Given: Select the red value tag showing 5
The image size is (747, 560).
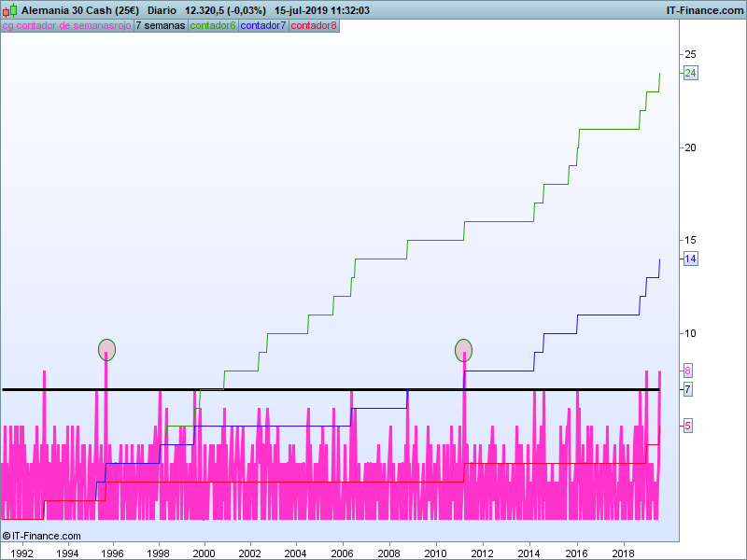Looking at the screenshot, I should 688,426.
